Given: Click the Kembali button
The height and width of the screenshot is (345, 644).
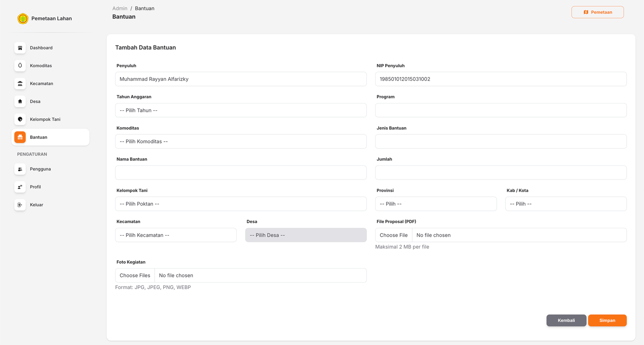Looking at the screenshot, I should point(566,320).
